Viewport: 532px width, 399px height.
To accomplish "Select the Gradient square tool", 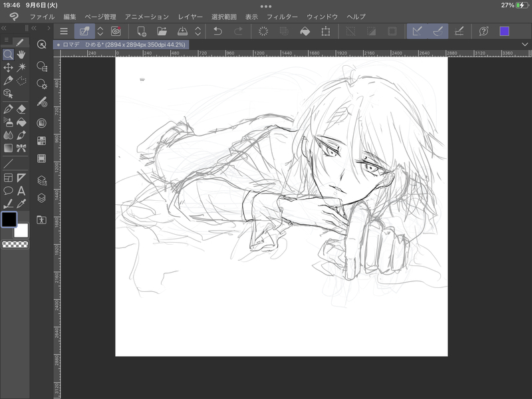I will 8,148.
